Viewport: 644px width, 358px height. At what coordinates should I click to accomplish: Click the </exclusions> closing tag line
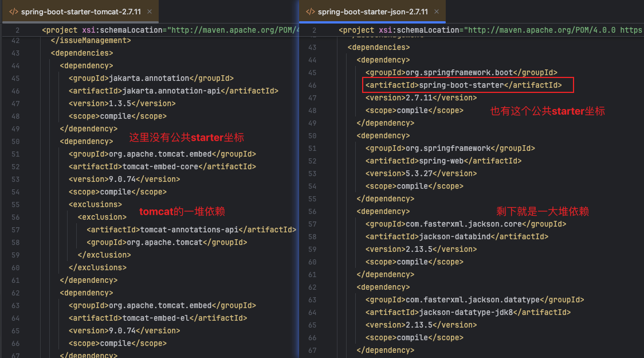[x=98, y=268]
